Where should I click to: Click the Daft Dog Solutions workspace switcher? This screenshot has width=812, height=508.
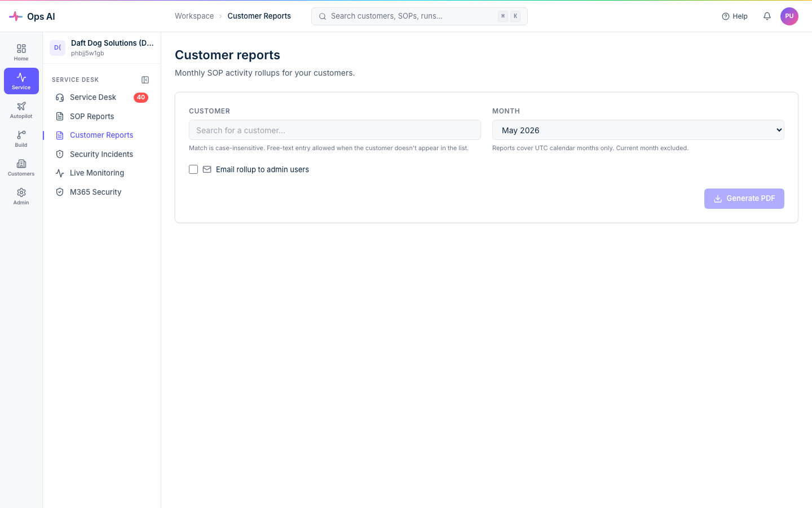(102, 47)
